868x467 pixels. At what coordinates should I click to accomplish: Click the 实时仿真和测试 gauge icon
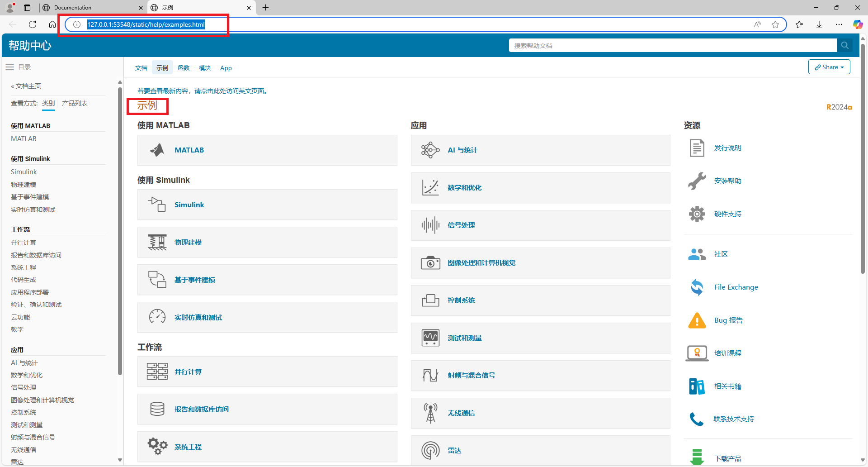157,317
